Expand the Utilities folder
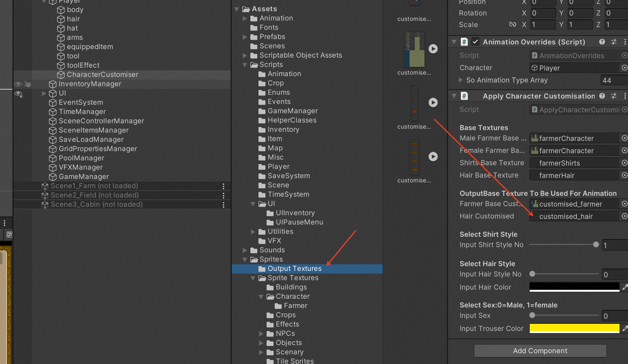Screen dimensions: 628x364 coord(253,231)
